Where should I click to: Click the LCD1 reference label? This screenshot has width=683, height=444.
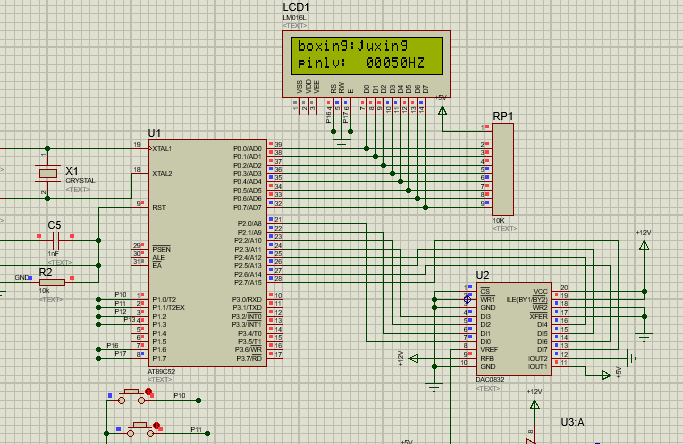click(x=296, y=7)
